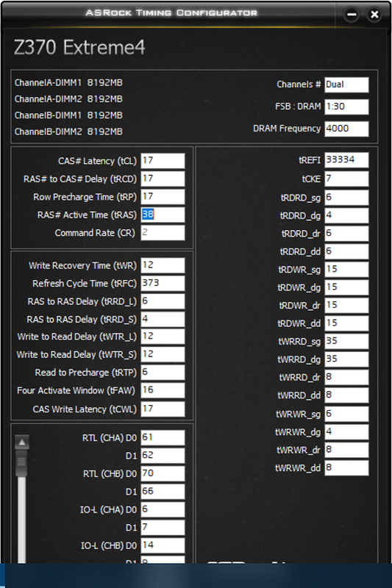Click the tRRD_L value field
Image resolution: width=392 pixels, height=588 pixels.
163,301
